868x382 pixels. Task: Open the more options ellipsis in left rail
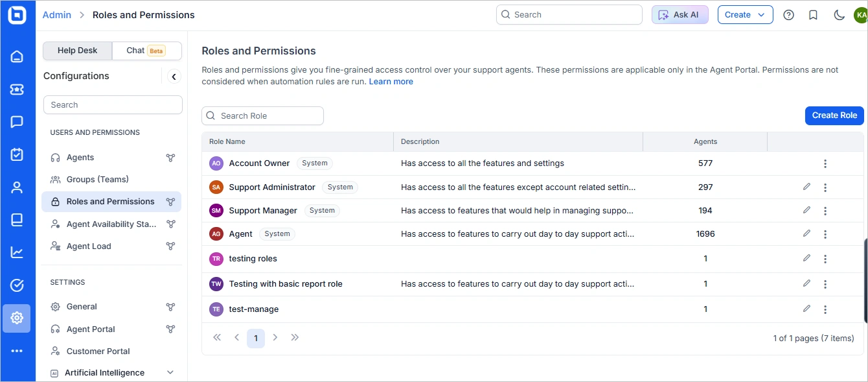click(17, 351)
